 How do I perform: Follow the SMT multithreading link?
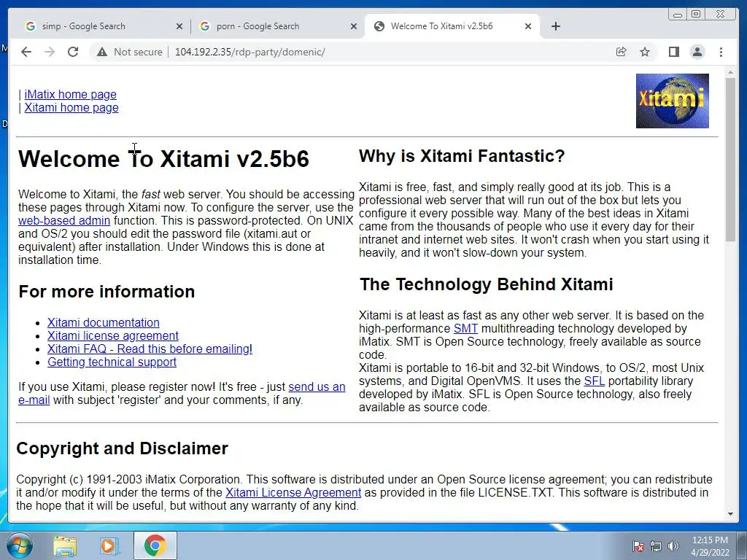tap(465, 329)
